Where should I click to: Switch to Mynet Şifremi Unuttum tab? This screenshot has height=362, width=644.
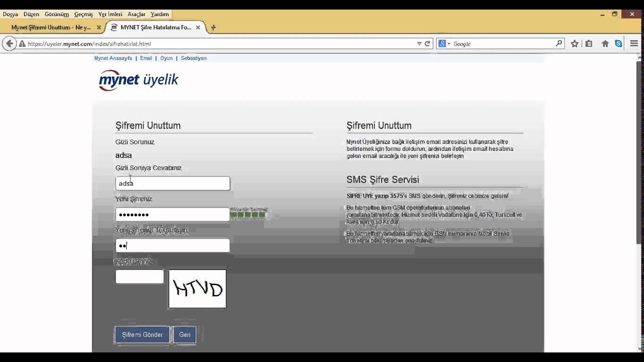(51, 28)
